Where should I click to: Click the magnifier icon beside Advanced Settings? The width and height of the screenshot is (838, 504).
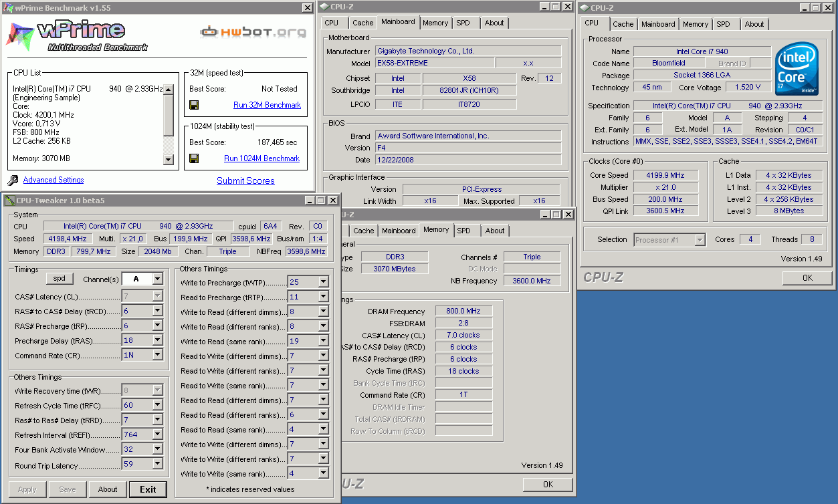(x=13, y=180)
